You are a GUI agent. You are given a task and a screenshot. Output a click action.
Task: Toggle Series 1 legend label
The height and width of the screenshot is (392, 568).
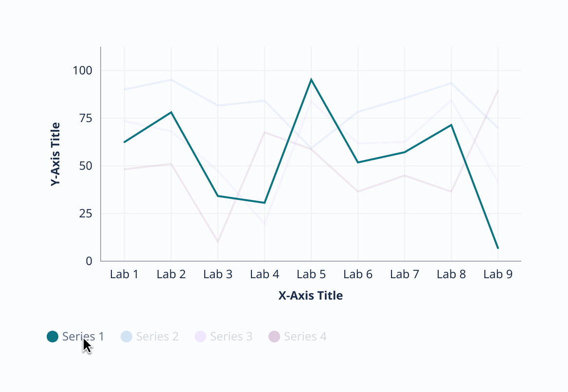tap(83, 336)
